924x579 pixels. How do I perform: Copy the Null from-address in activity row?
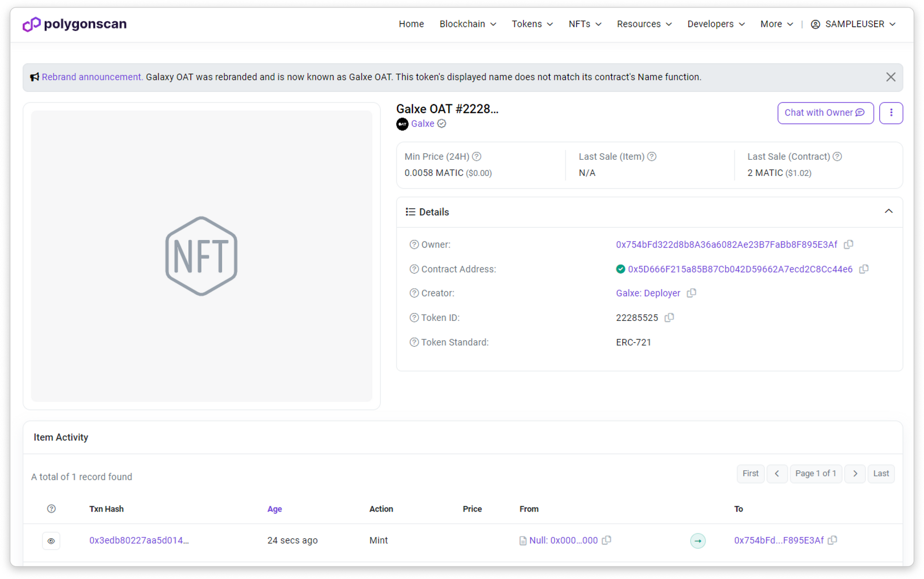(607, 540)
